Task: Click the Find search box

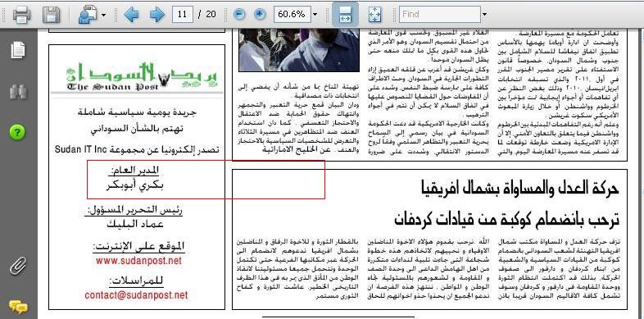Action: 439,15
